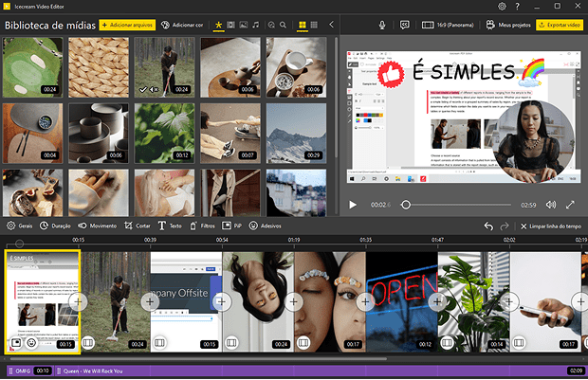
Task: Open the media library search
Action: tap(284, 25)
